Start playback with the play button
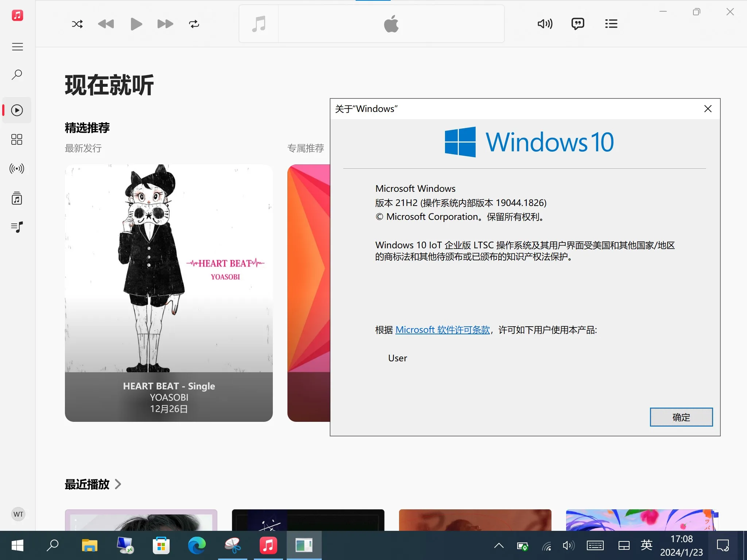 [x=136, y=24]
